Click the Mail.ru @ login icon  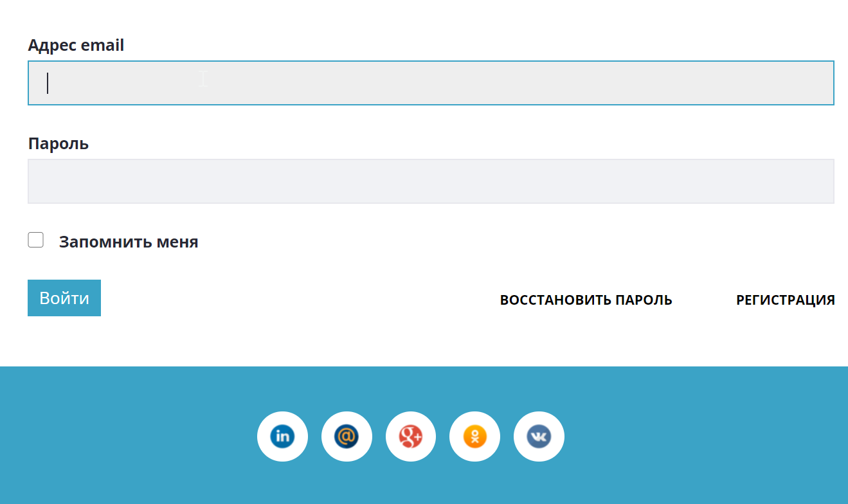pos(347,437)
